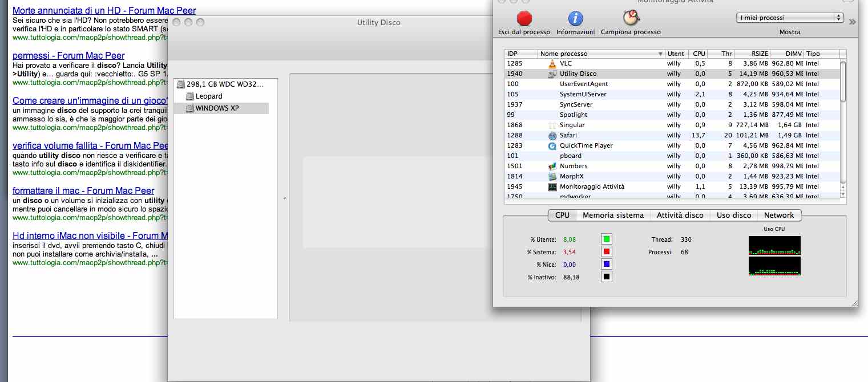Select the pboard process row

click(x=672, y=156)
